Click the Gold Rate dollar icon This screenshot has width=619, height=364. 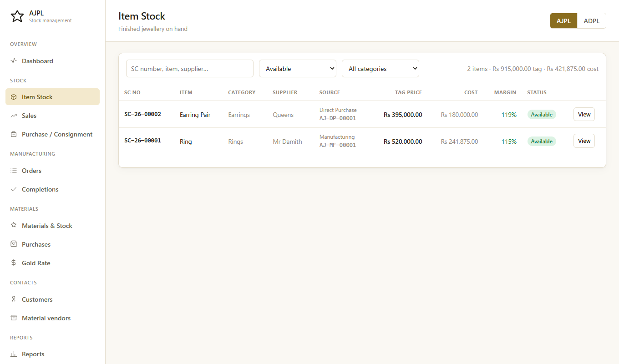(x=14, y=263)
